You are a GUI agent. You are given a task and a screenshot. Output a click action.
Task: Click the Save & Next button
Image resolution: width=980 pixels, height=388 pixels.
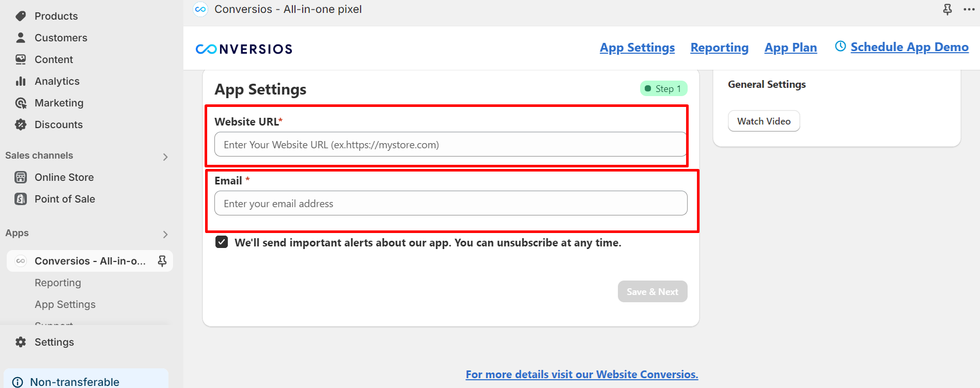point(652,291)
